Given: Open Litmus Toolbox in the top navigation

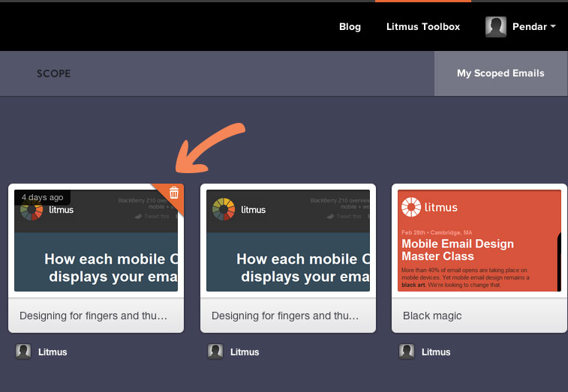Looking at the screenshot, I should click(423, 26).
